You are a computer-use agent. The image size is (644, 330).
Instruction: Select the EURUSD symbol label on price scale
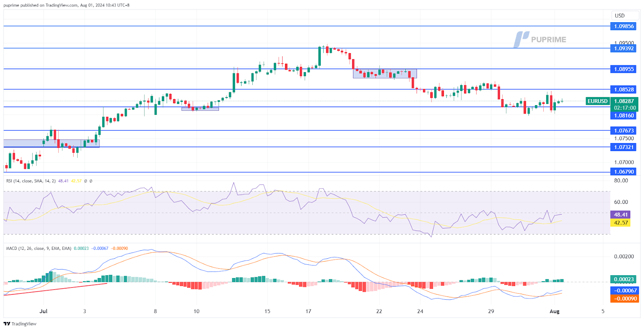point(598,101)
